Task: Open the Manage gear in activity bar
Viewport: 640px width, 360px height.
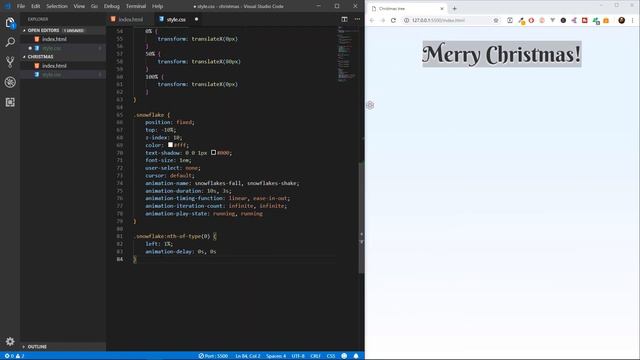Action: (x=10, y=341)
